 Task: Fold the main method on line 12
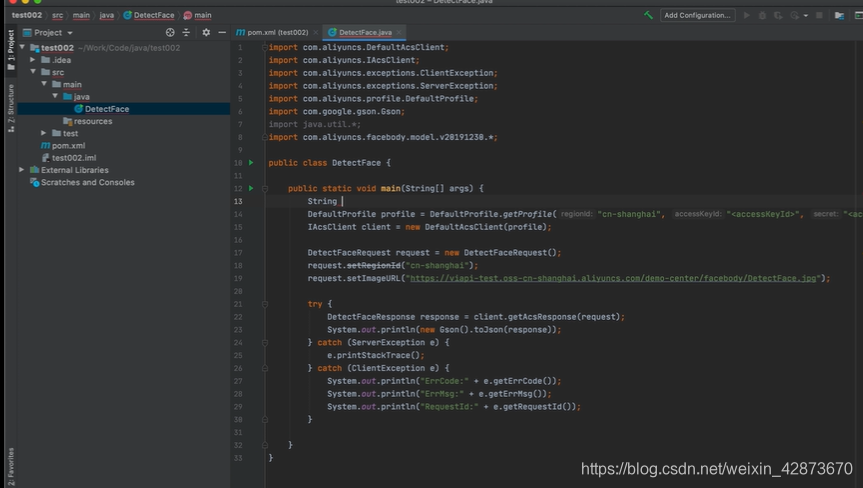265,188
